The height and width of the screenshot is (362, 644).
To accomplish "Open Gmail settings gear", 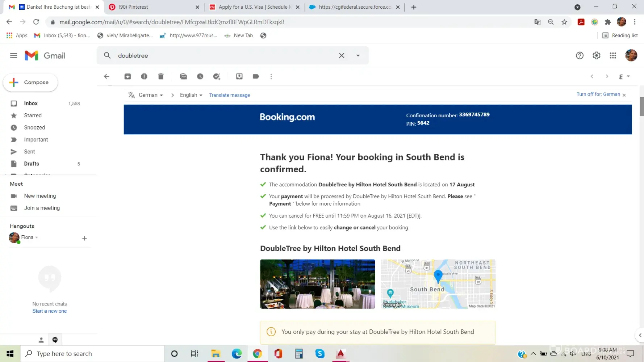I will tap(596, 55).
